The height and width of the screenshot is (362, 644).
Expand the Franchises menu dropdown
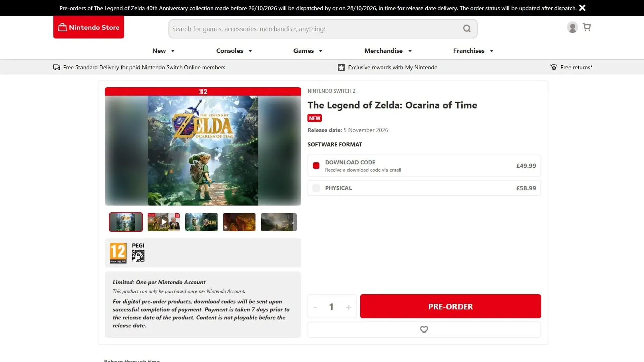473,51
